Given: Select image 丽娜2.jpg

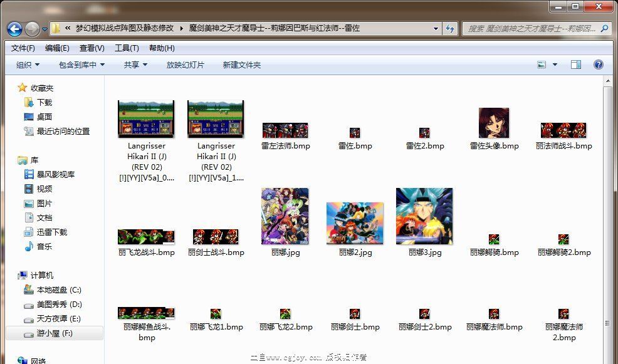Looking at the screenshot, I should coord(355,229).
